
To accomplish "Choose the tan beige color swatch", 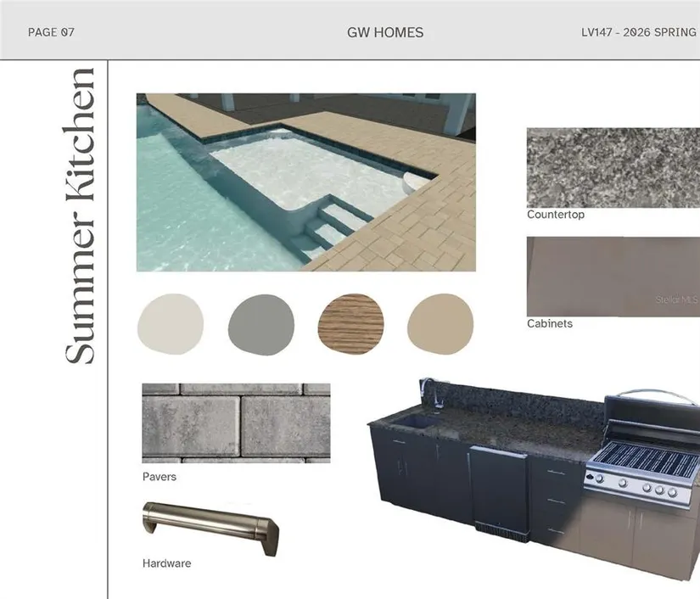I will pos(440,323).
